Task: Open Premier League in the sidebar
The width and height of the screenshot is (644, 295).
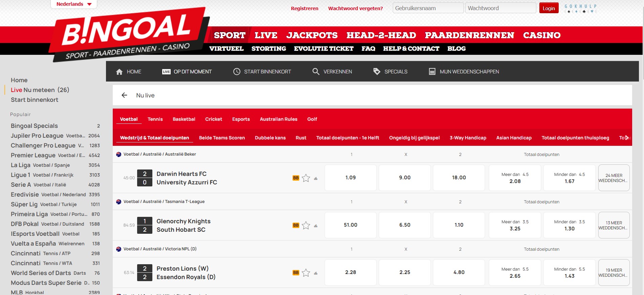Action: (55, 155)
